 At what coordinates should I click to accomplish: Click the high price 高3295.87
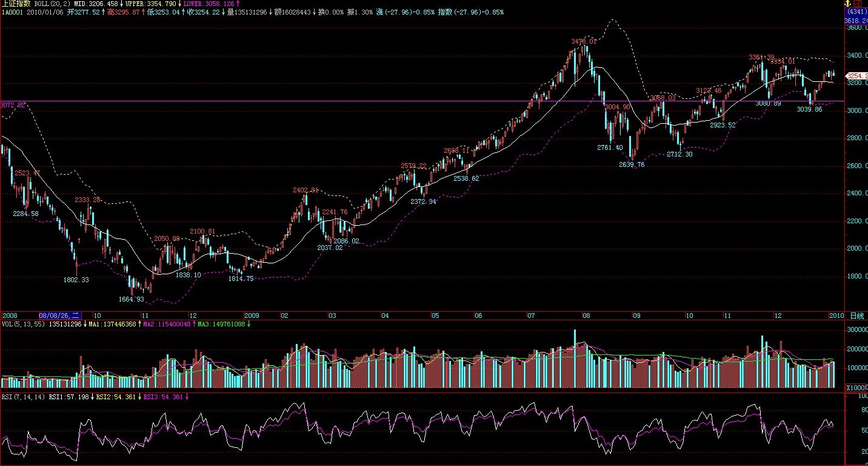[124, 12]
